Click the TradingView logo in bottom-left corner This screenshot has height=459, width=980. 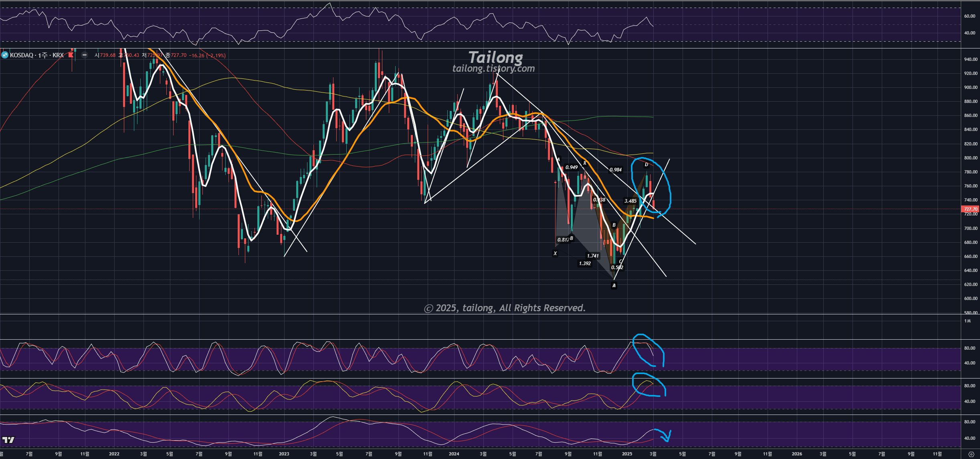click(x=8, y=440)
